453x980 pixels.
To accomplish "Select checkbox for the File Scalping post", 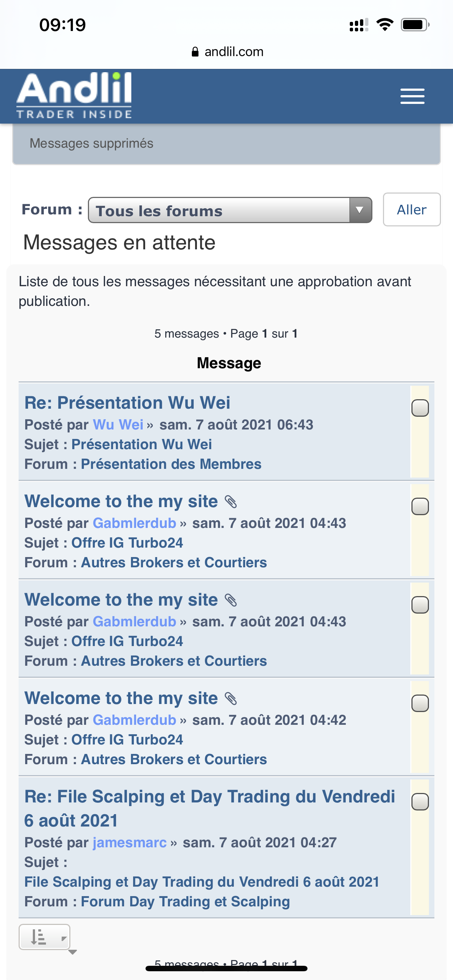I will (420, 802).
